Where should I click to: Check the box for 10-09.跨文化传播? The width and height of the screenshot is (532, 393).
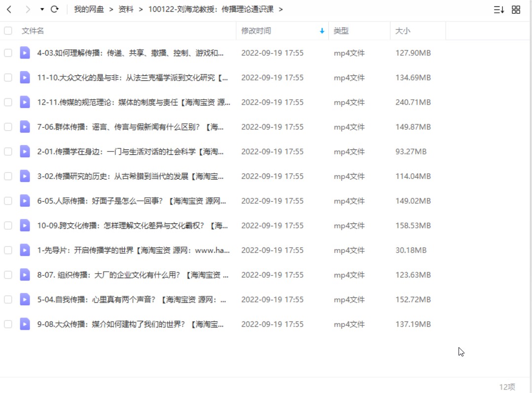pos(8,226)
